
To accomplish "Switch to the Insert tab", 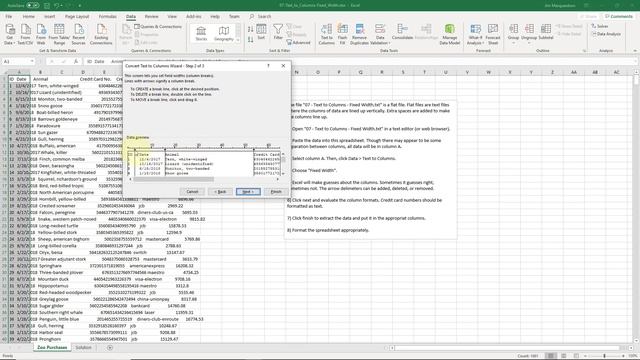I will [49, 16].
